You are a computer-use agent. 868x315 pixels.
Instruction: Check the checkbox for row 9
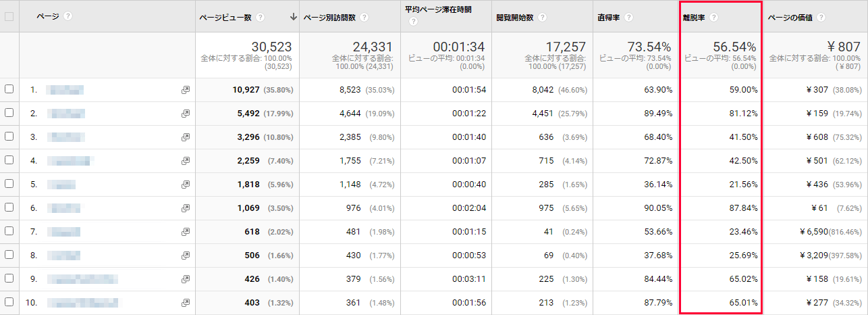tap(9, 278)
